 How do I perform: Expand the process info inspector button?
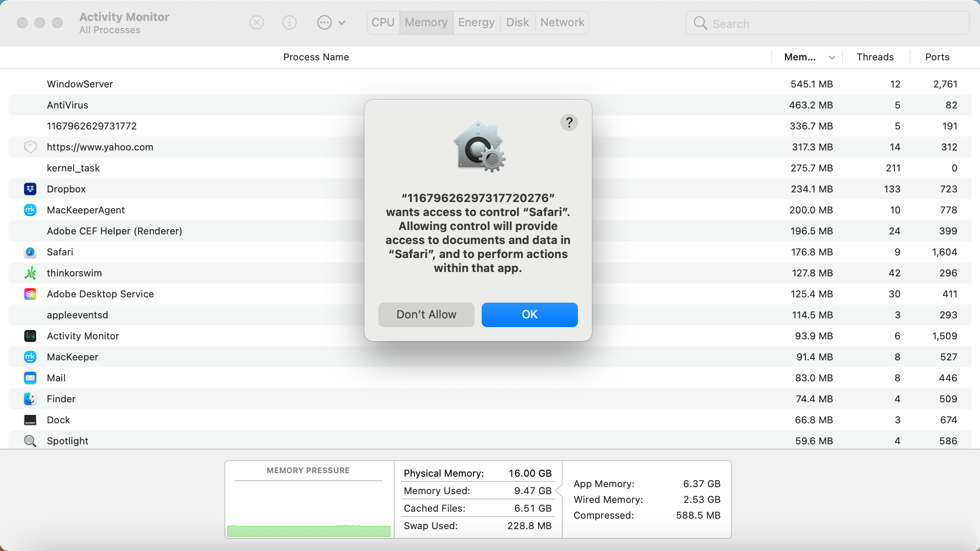(x=289, y=22)
